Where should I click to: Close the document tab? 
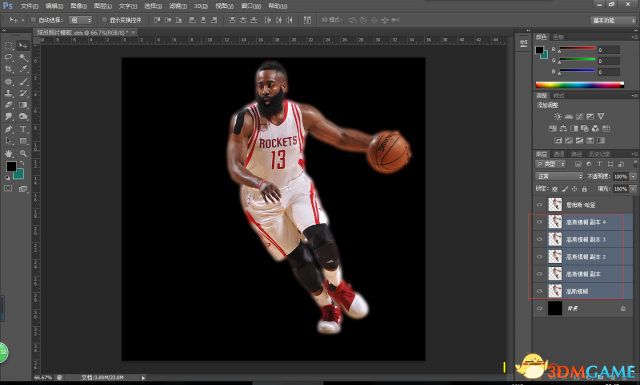[133, 32]
